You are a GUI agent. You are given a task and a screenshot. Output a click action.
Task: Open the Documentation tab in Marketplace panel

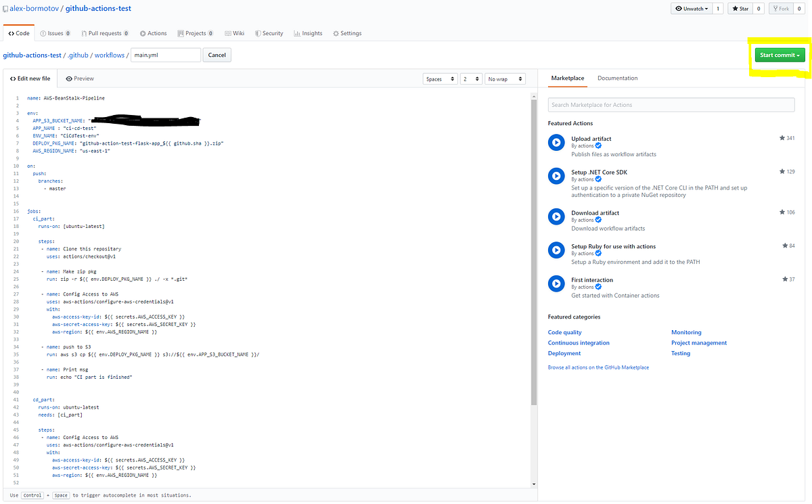click(x=617, y=78)
